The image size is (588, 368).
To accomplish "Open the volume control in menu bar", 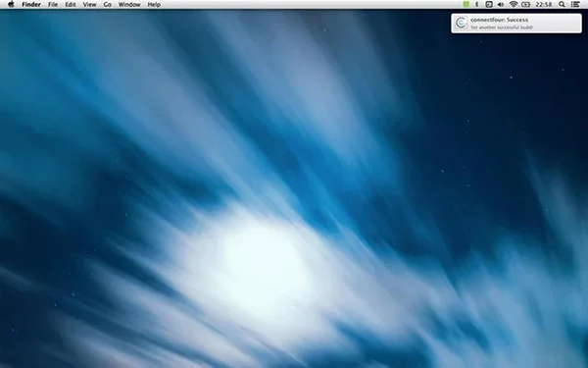I will (501, 5).
